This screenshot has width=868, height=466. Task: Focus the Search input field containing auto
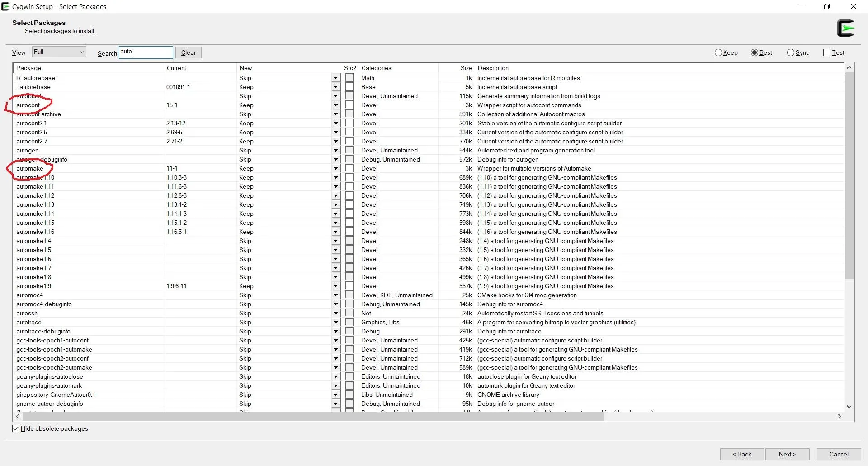point(146,52)
